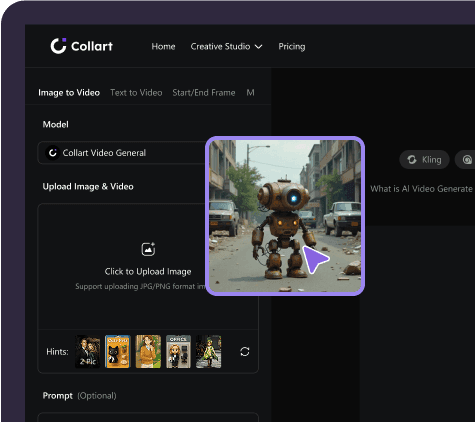Choose the 2 Pic couple hint thumbnail

point(88,352)
